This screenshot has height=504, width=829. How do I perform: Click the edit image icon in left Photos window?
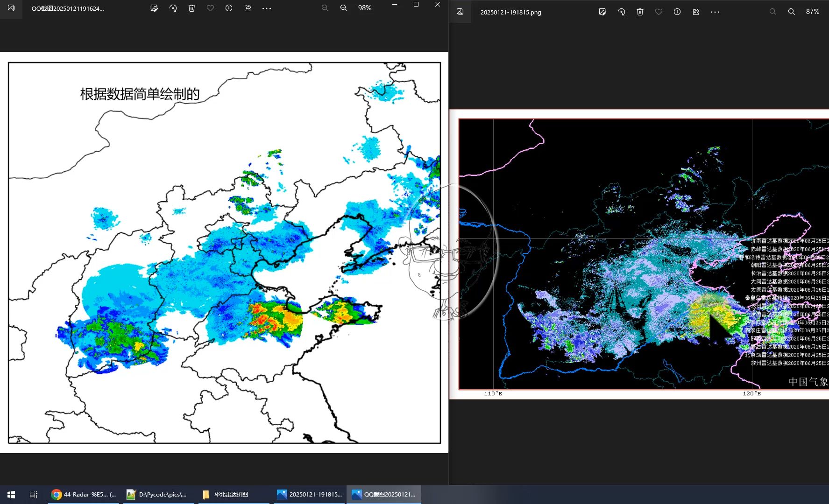154,8
